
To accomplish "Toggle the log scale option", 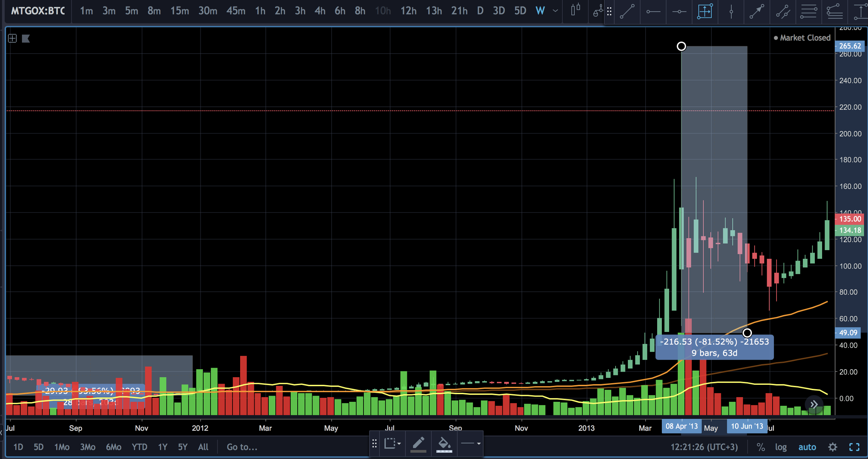I will click(x=781, y=447).
